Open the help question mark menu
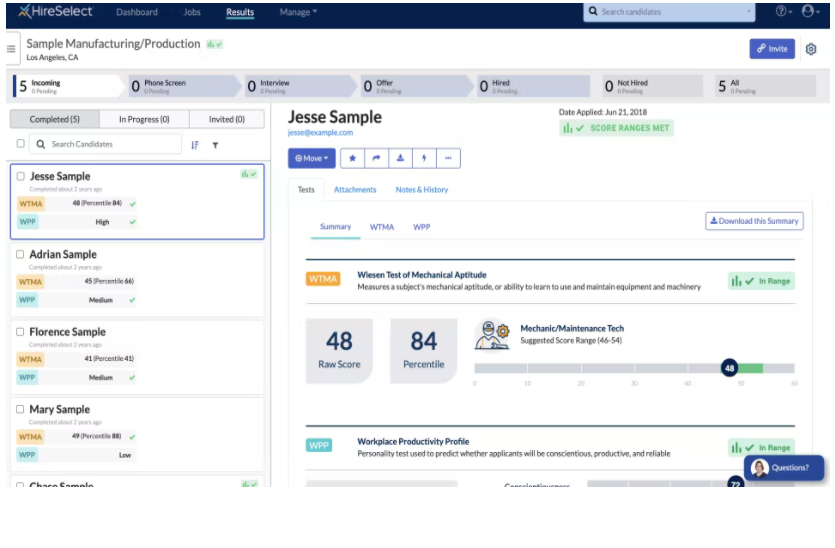835x548 pixels. [783, 11]
